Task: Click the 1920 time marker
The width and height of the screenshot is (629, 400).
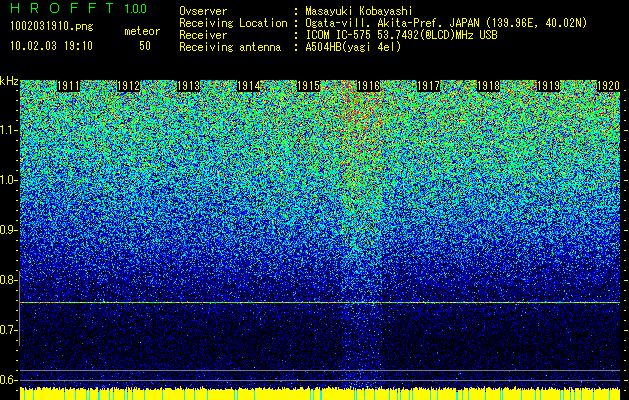Action: click(x=609, y=86)
